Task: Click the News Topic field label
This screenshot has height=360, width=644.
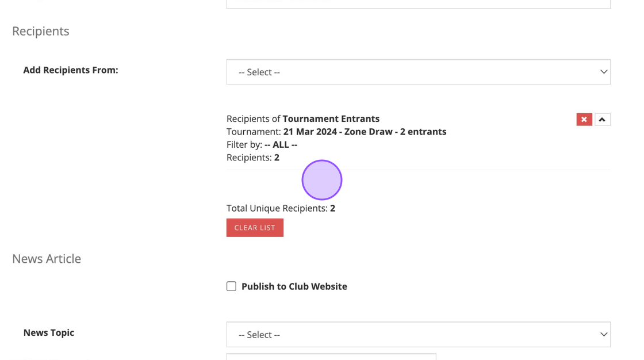Action: (49, 332)
